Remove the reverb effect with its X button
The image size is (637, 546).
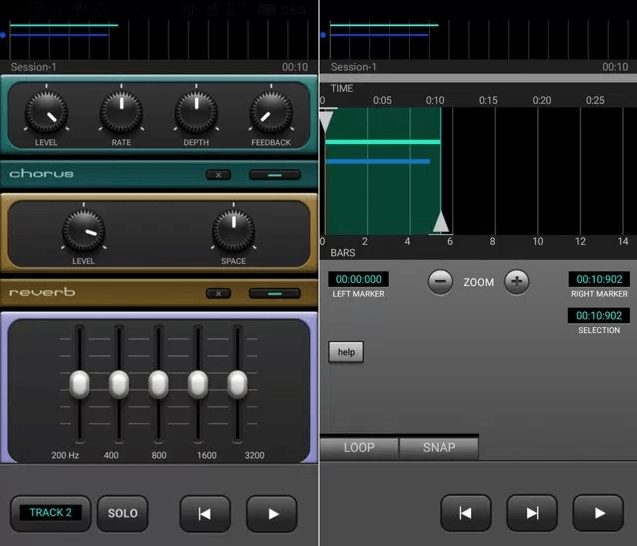point(219,293)
